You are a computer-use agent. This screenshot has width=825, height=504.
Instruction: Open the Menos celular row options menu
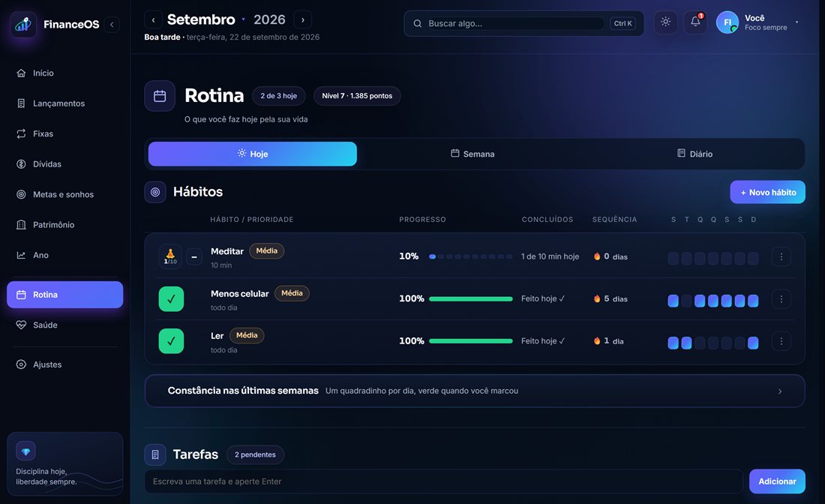pos(781,298)
